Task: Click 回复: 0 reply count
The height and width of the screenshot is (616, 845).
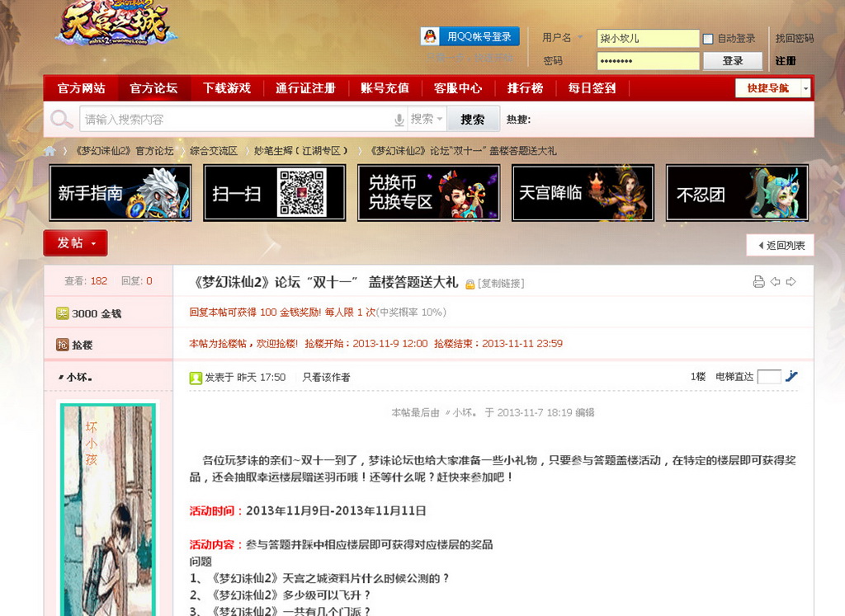Action: 136,281
